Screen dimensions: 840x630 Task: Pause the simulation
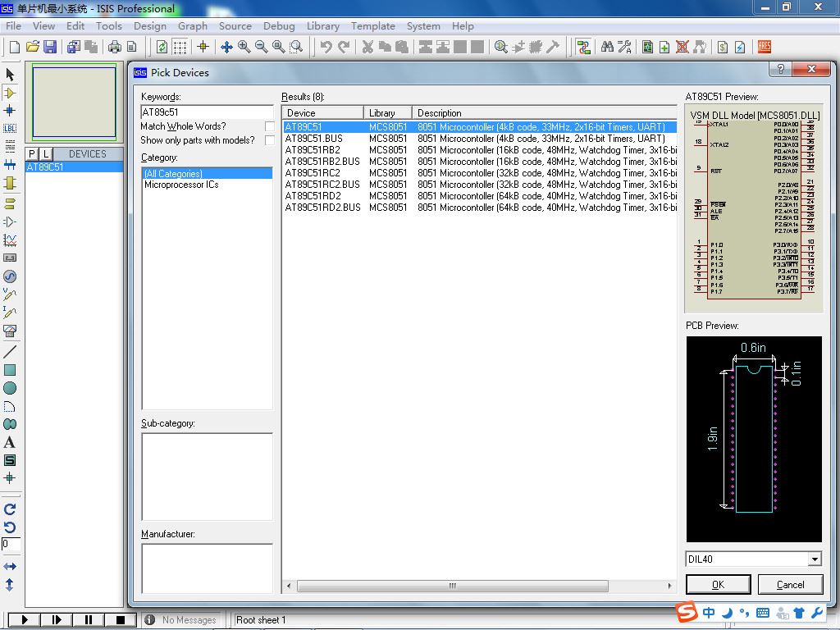89,620
